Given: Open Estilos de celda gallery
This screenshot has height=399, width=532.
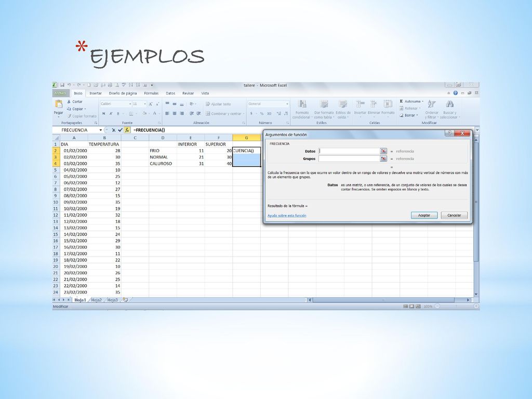Looking at the screenshot, I should pos(343,109).
